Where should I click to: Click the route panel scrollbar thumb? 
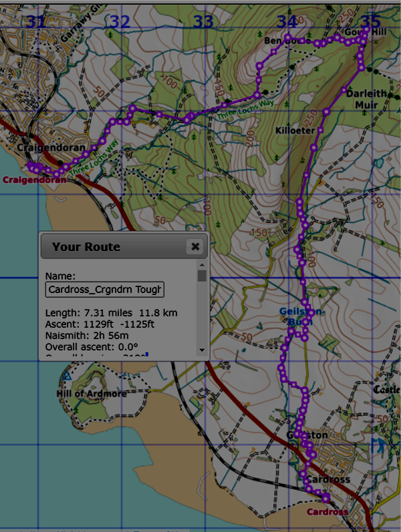pos(201,276)
